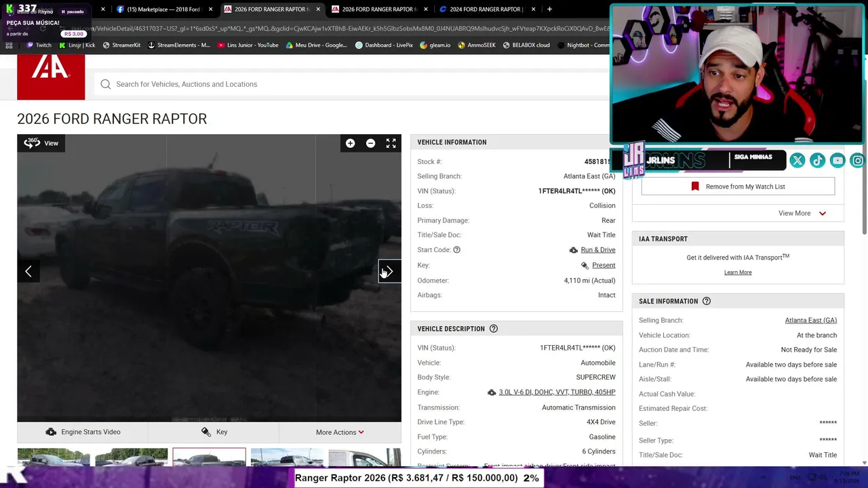The image size is (868, 488).
Task: Open the 360 View of the vehicle
Action: [41, 143]
